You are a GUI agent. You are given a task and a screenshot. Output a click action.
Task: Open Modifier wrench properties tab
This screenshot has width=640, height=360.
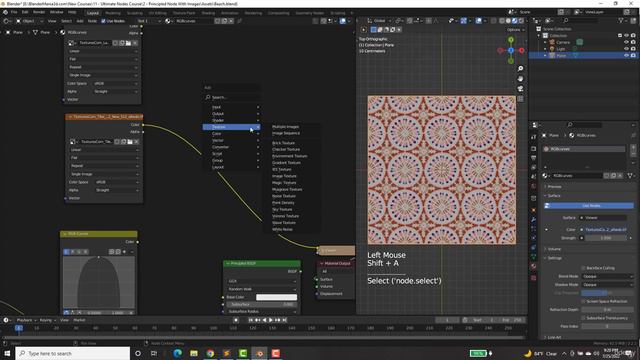coord(533,220)
